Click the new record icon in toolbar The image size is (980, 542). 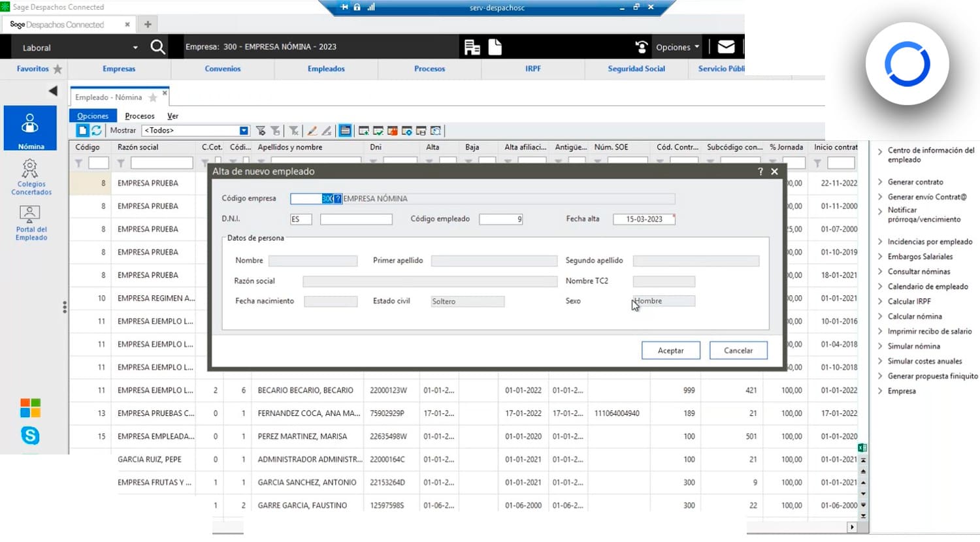click(82, 131)
